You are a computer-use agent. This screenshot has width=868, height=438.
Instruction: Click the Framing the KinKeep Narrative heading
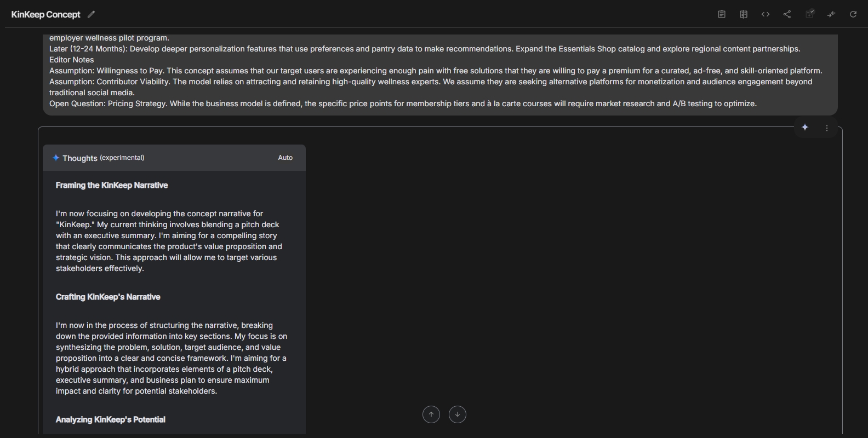[x=112, y=185]
